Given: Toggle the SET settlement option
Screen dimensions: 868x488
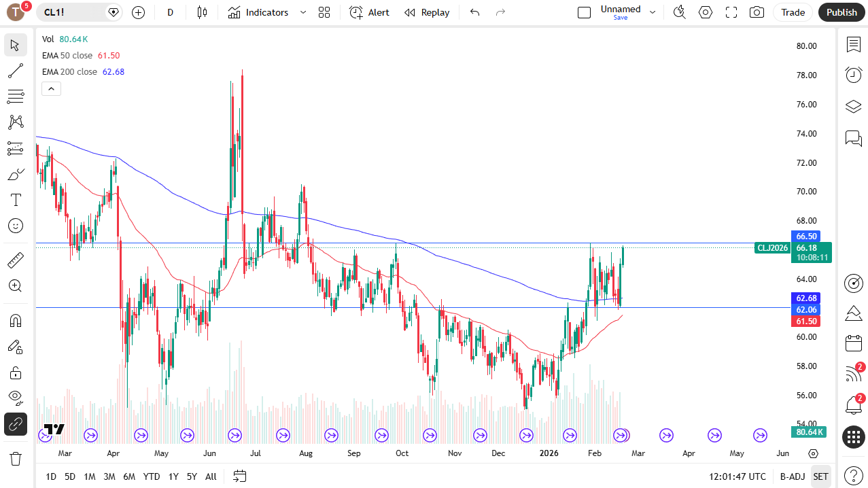Looking at the screenshot, I should (x=820, y=476).
